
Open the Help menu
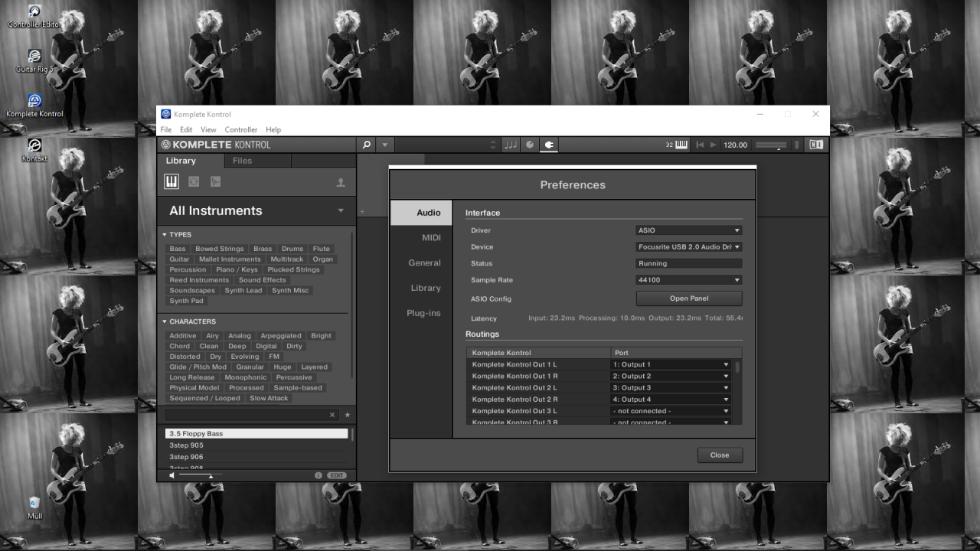273,130
